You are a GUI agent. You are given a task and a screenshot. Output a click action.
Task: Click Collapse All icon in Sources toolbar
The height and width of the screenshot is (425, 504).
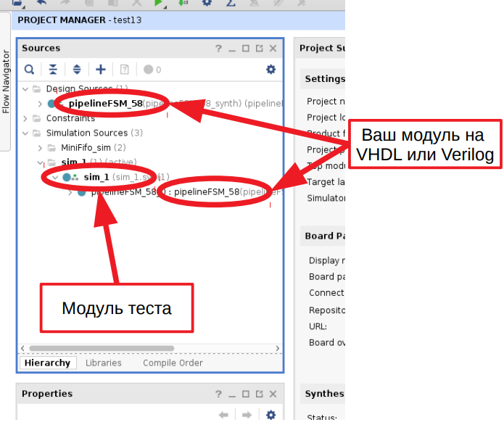click(x=52, y=70)
